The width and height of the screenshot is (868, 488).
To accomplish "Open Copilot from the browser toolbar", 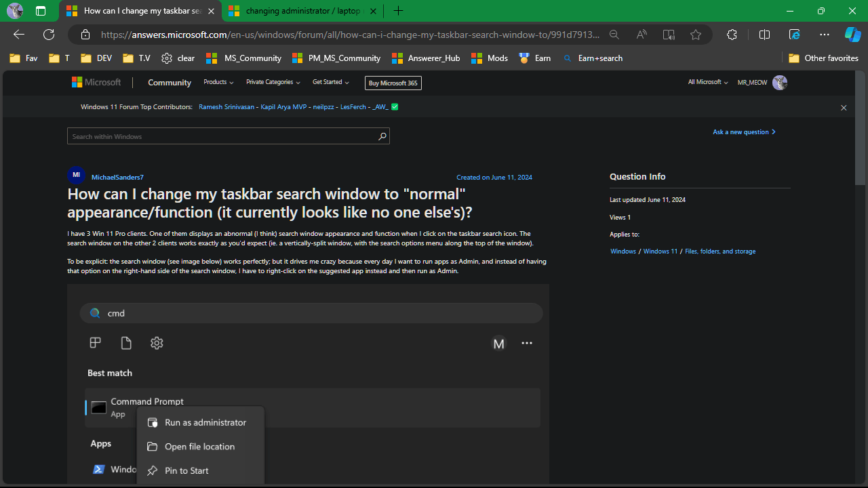I will coord(852,35).
